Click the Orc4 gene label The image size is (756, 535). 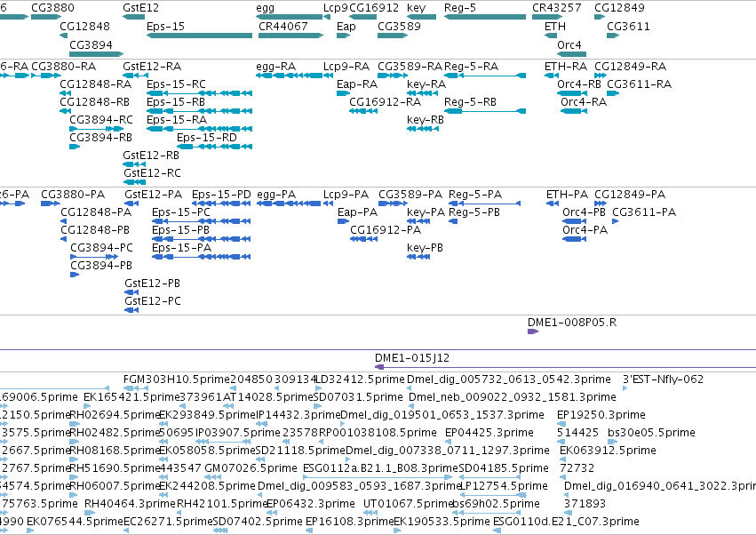click(569, 44)
